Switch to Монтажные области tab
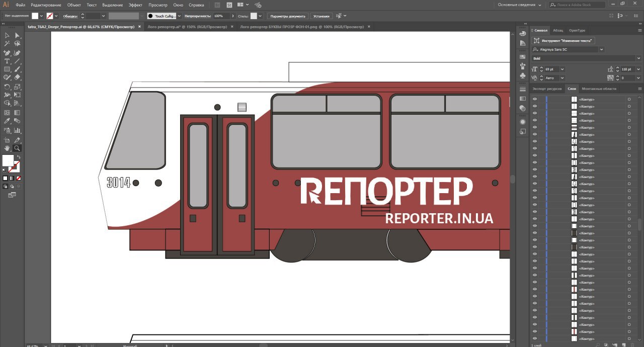This screenshot has height=347, width=644. [x=599, y=89]
